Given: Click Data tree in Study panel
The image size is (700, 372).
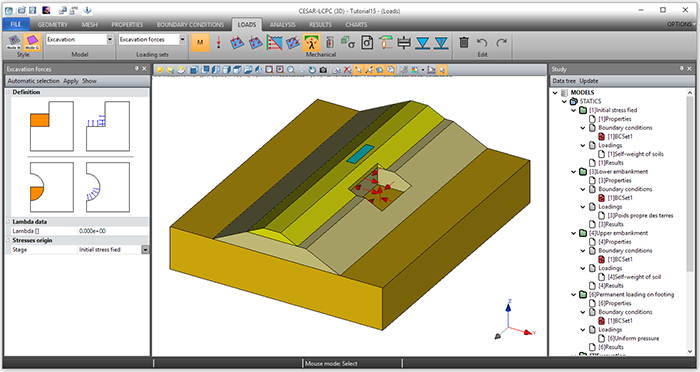Looking at the screenshot, I should pos(564,81).
